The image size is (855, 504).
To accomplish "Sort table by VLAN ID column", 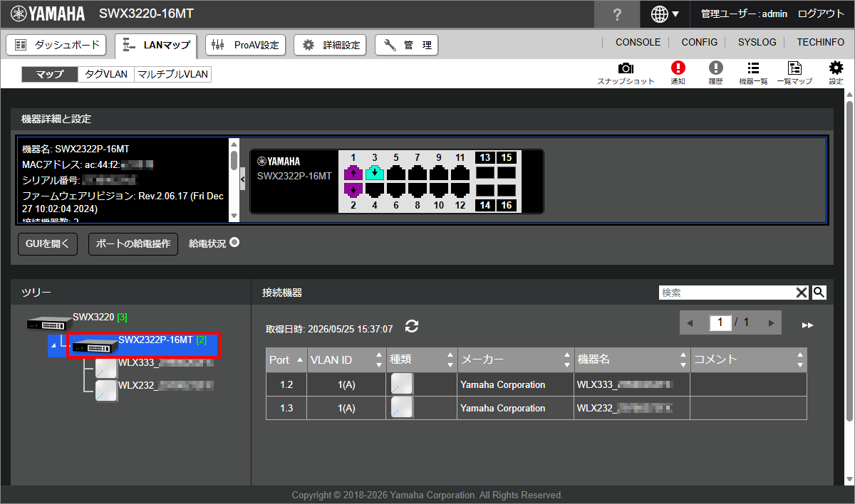I will click(x=347, y=359).
